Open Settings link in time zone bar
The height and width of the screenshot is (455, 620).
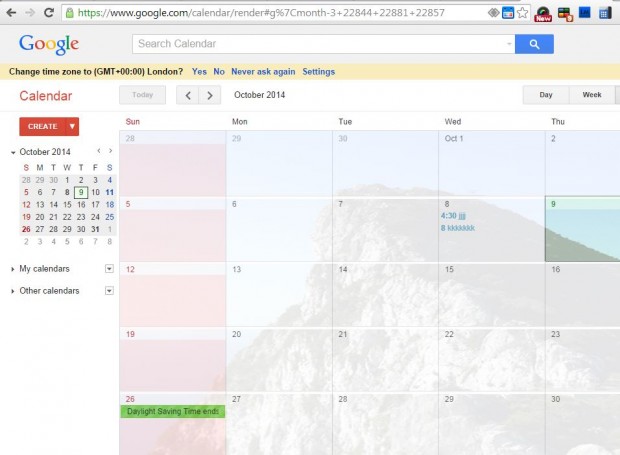319,72
